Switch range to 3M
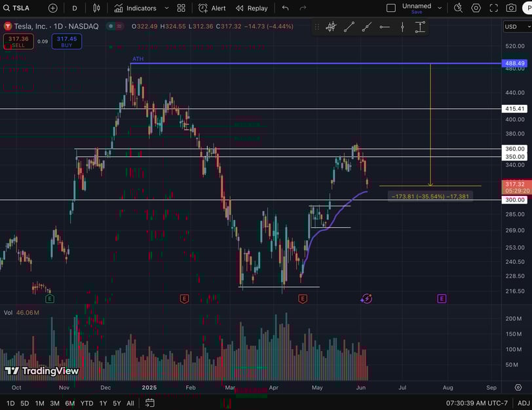 click(x=54, y=403)
